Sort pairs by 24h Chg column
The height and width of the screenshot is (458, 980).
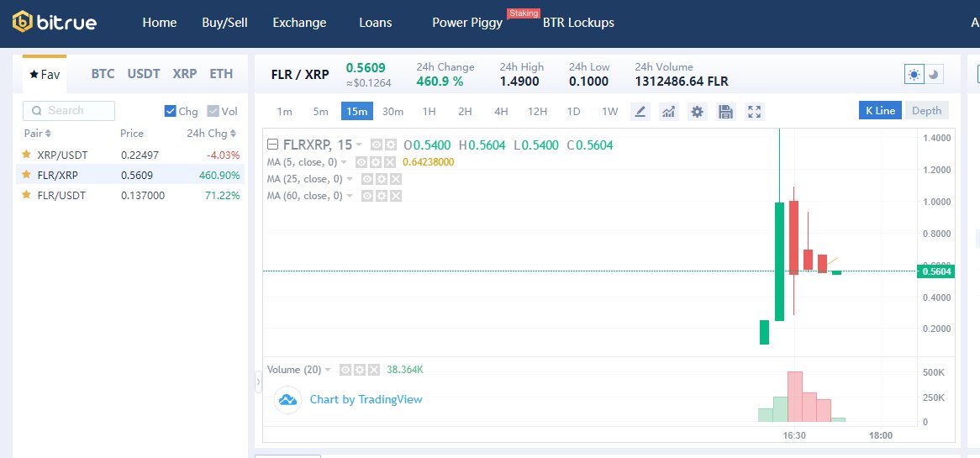pyautogui.click(x=211, y=133)
